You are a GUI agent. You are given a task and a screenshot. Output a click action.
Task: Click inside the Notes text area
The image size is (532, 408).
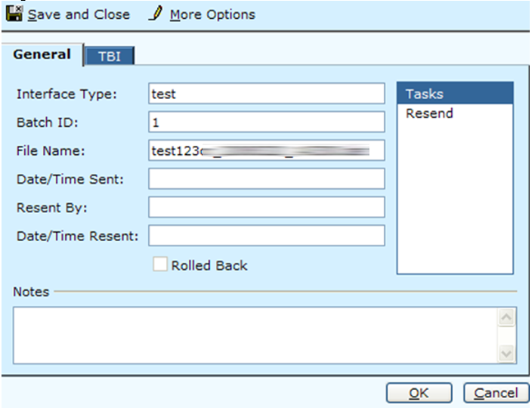point(253,334)
